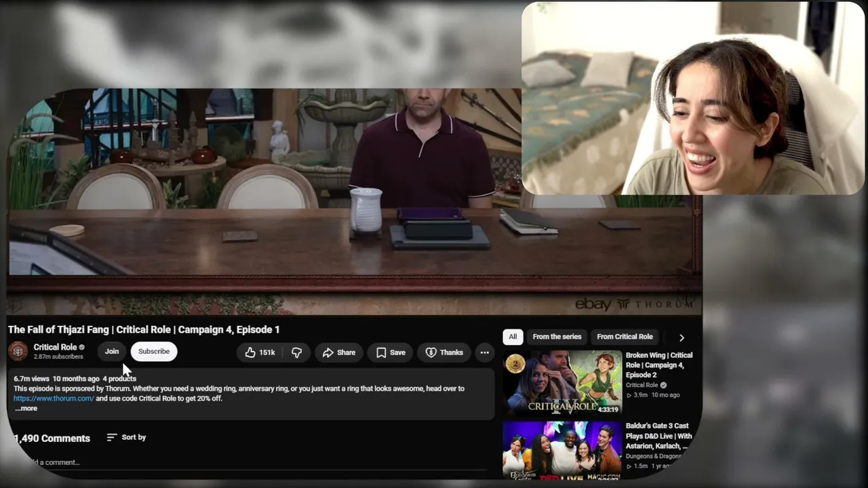Open Critical Role channel under Broken Wing video
The width and height of the screenshot is (868, 488).
tap(642, 385)
